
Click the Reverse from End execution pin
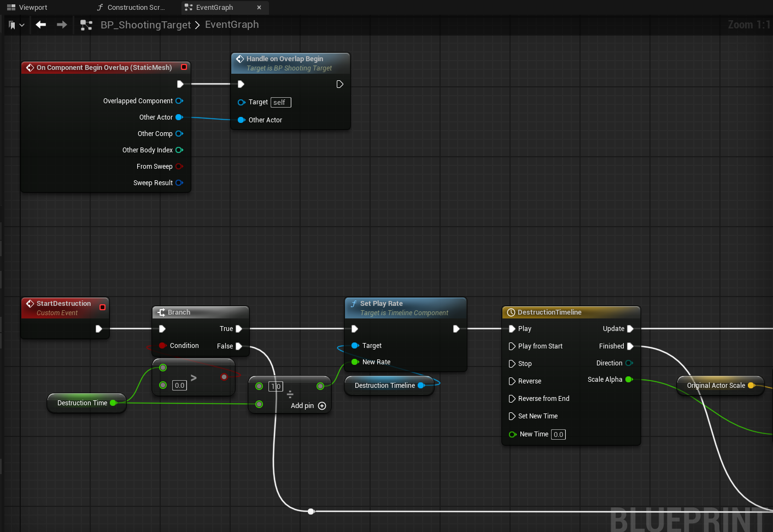tap(512, 399)
